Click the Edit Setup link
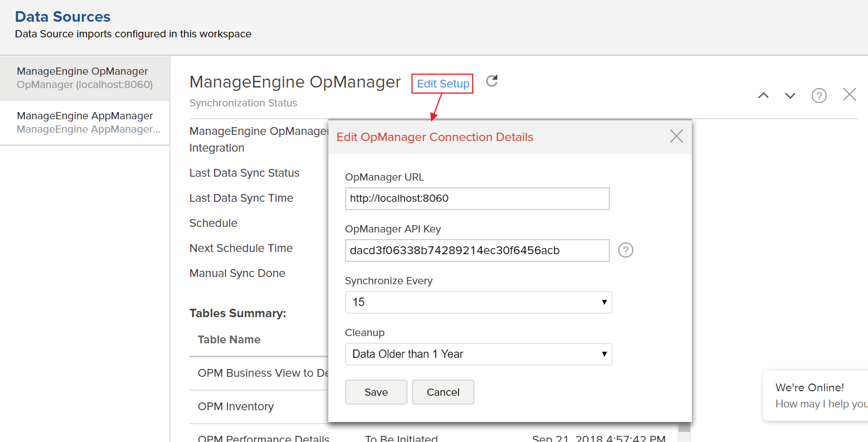This screenshot has width=868, height=442. coord(443,84)
